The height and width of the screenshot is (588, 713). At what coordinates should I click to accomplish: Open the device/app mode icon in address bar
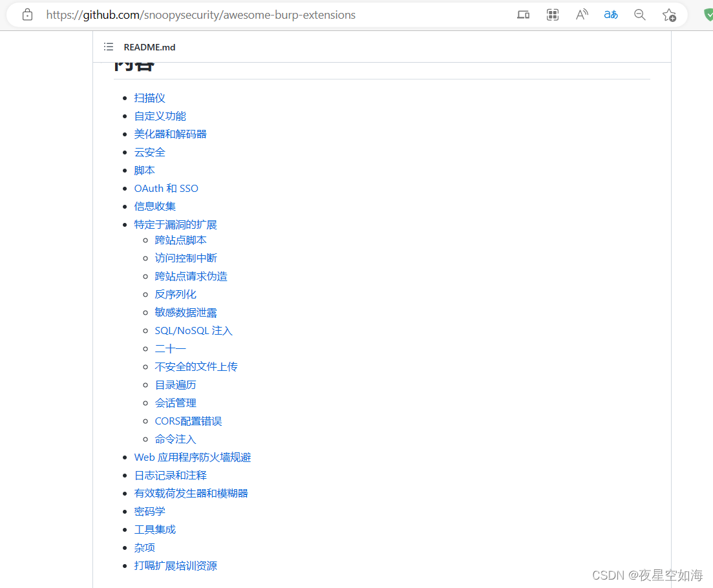click(523, 15)
